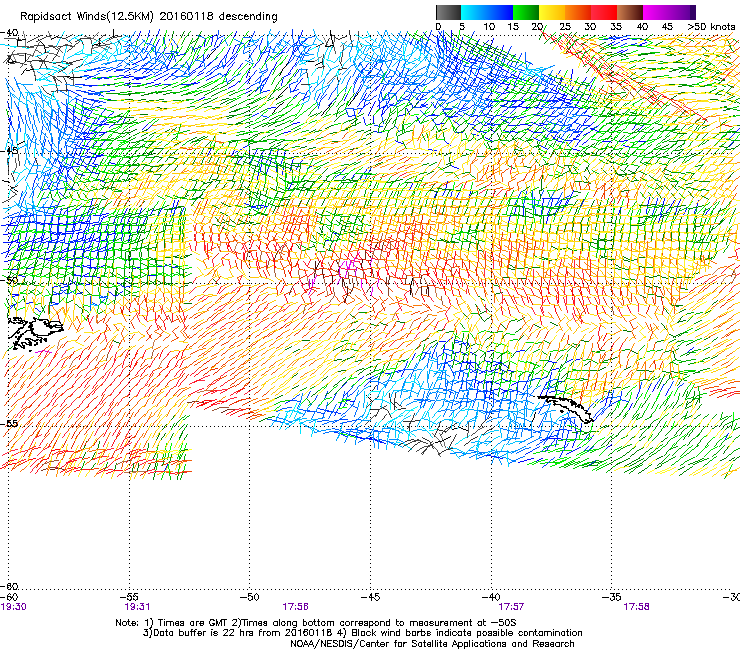
Task: Click the Falkland Islands coastline outline
Action: coord(35,334)
